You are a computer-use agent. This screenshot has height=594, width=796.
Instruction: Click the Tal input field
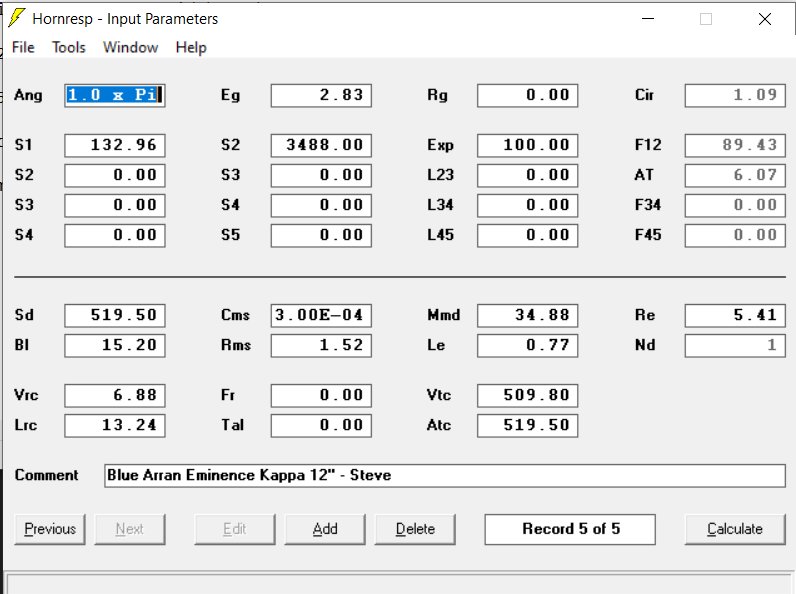(321, 425)
